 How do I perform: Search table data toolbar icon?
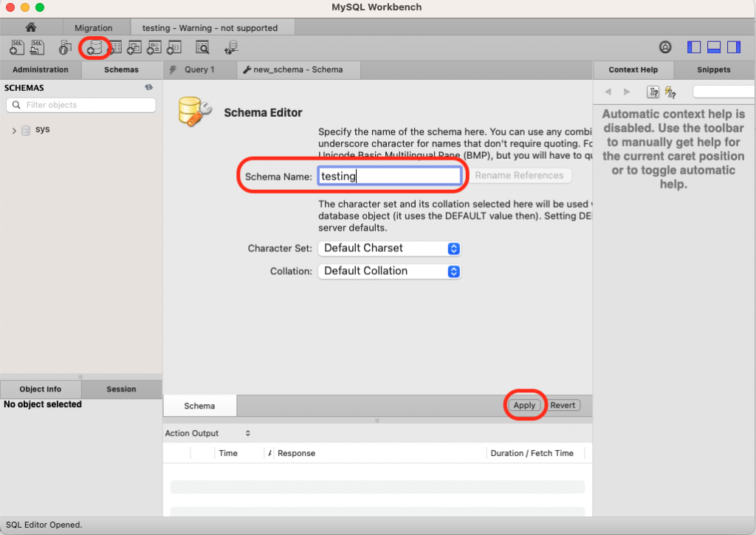[202, 48]
